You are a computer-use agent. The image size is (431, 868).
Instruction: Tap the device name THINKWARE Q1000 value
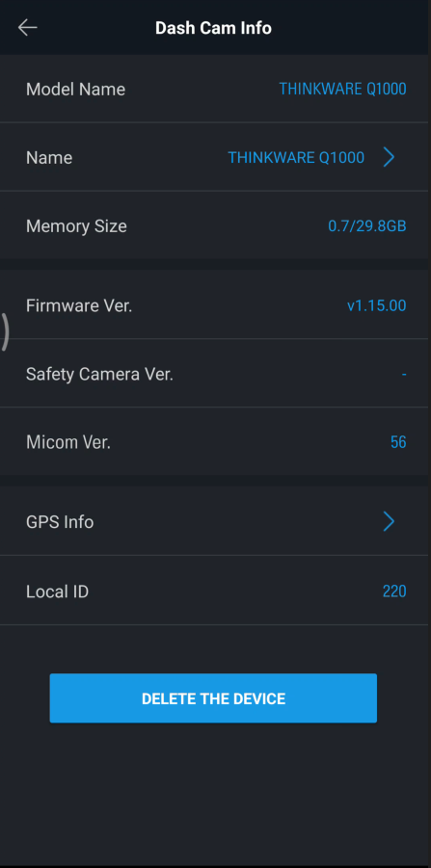[x=296, y=158]
